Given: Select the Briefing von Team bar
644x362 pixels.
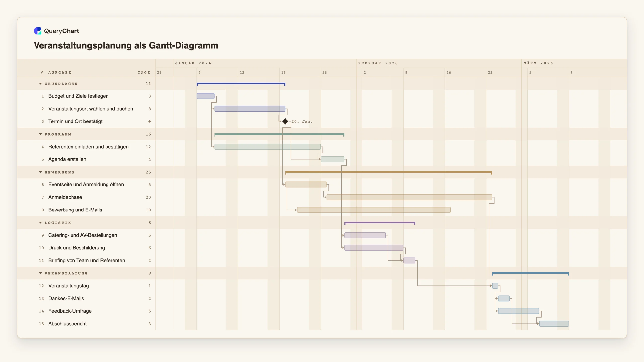Looking at the screenshot, I should click(409, 260).
